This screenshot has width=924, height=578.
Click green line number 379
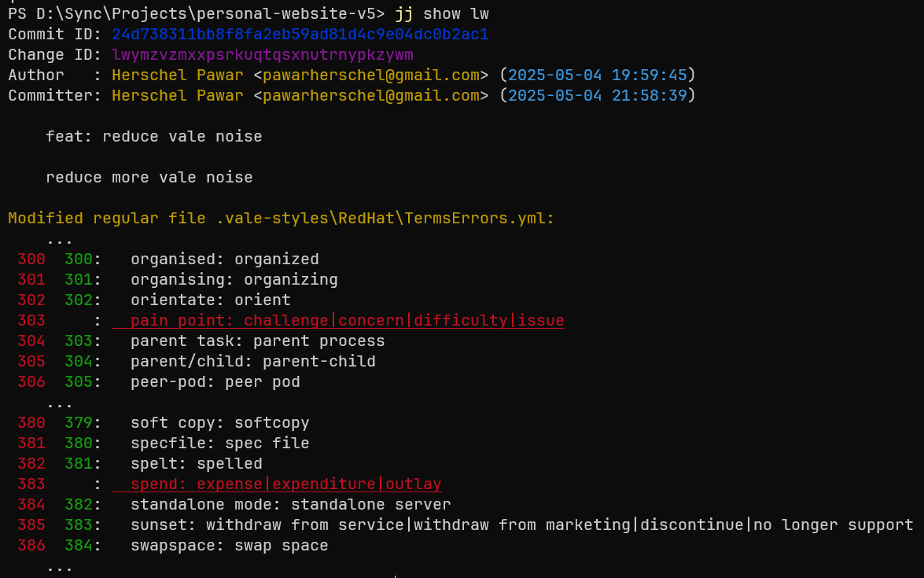[x=79, y=423]
